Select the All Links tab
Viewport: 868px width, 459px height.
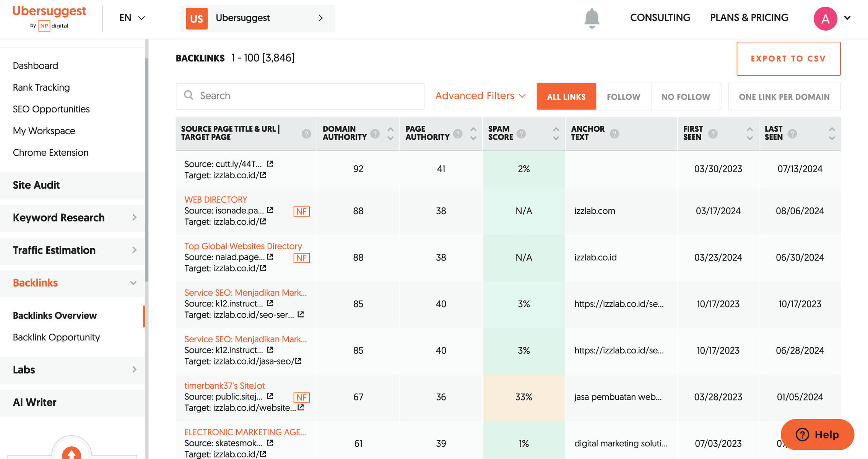coord(566,96)
